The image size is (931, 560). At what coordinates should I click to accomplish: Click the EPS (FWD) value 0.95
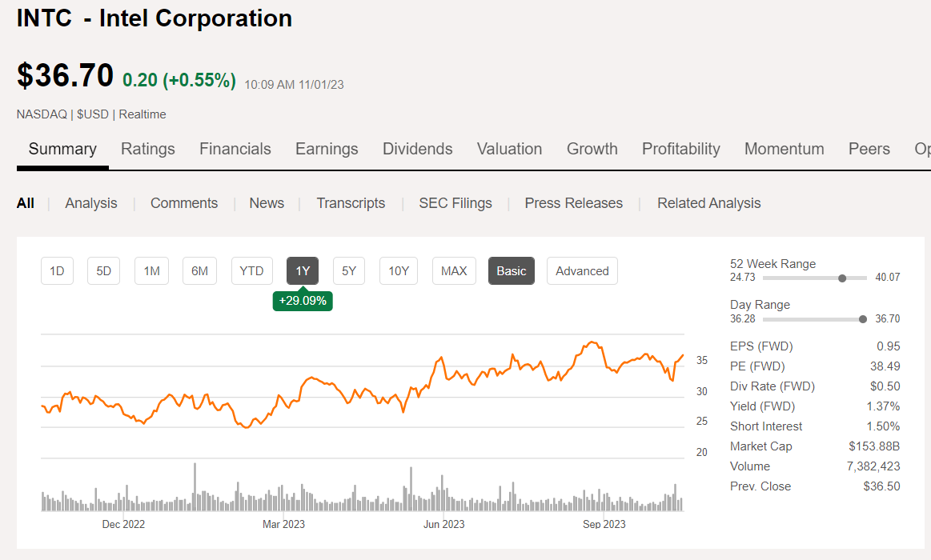point(889,346)
